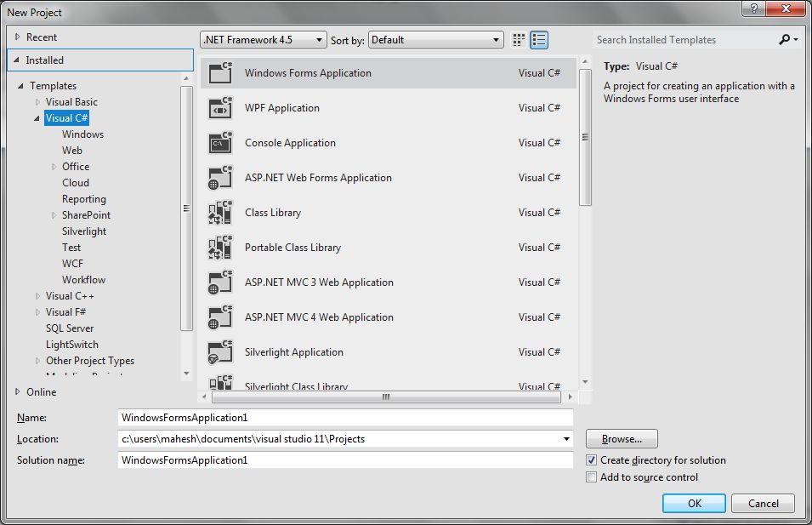
Task: Click the Console Application template icon
Action: pos(220,142)
